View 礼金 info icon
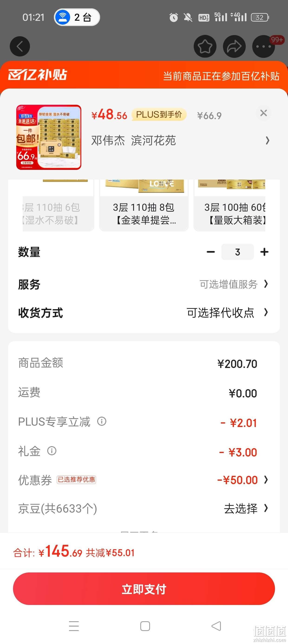This screenshot has width=288, height=644. point(52,451)
